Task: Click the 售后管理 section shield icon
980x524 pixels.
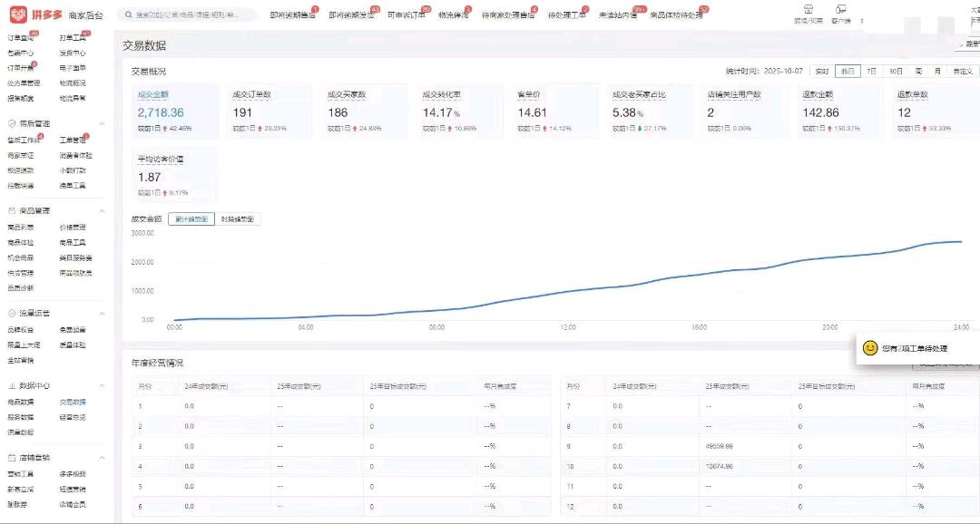Action: 12,123
